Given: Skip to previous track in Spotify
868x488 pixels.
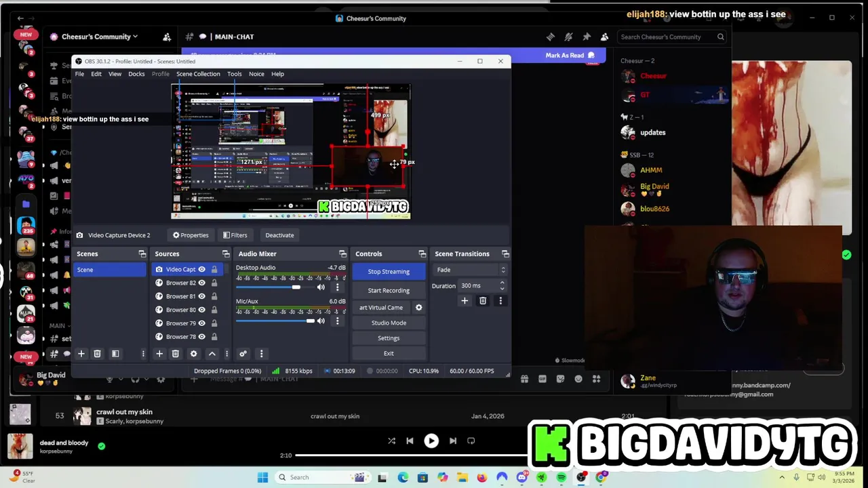Looking at the screenshot, I should [x=410, y=441].
